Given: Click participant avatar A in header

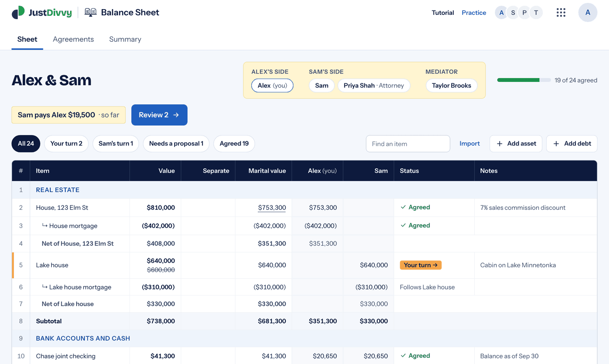Looking at the screenshot, I should point(502,13).
